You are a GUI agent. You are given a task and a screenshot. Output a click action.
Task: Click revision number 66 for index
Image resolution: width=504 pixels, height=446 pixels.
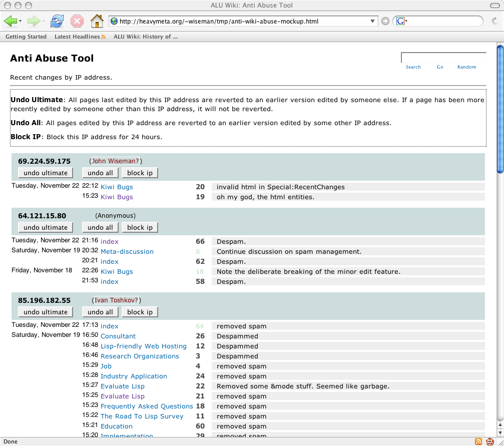click(200, 241)
